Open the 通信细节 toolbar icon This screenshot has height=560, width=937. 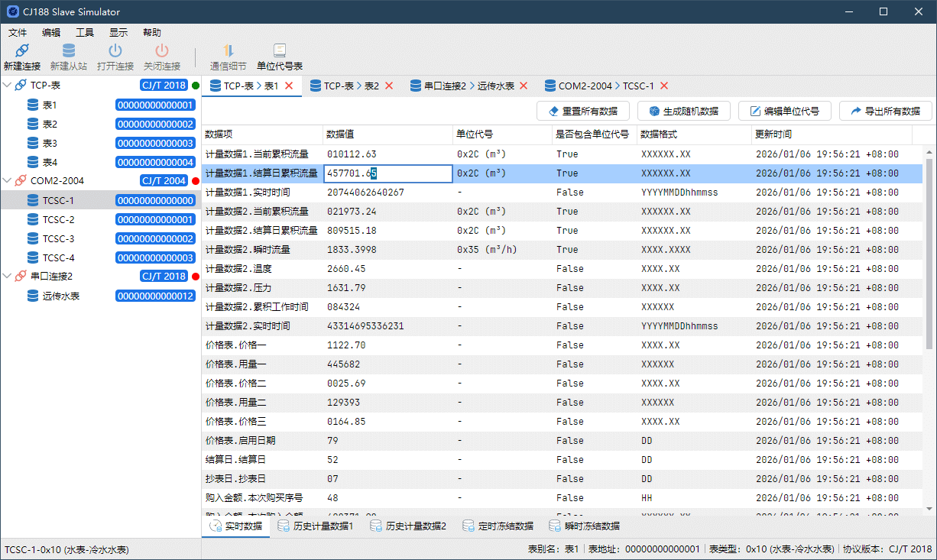tap(228, 51)
